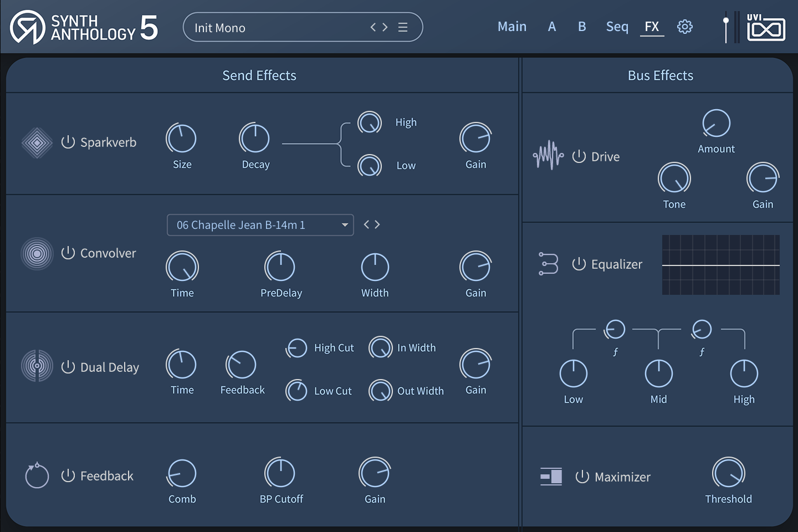Click the Convolver Gain knob
The image size is (798, 532).
(x=475, y=267)
